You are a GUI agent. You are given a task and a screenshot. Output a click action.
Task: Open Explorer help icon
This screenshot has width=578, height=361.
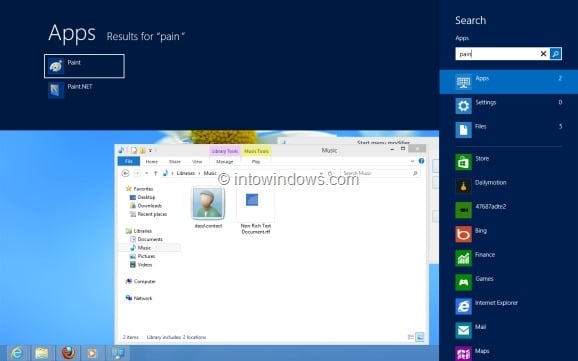[421, 161]
